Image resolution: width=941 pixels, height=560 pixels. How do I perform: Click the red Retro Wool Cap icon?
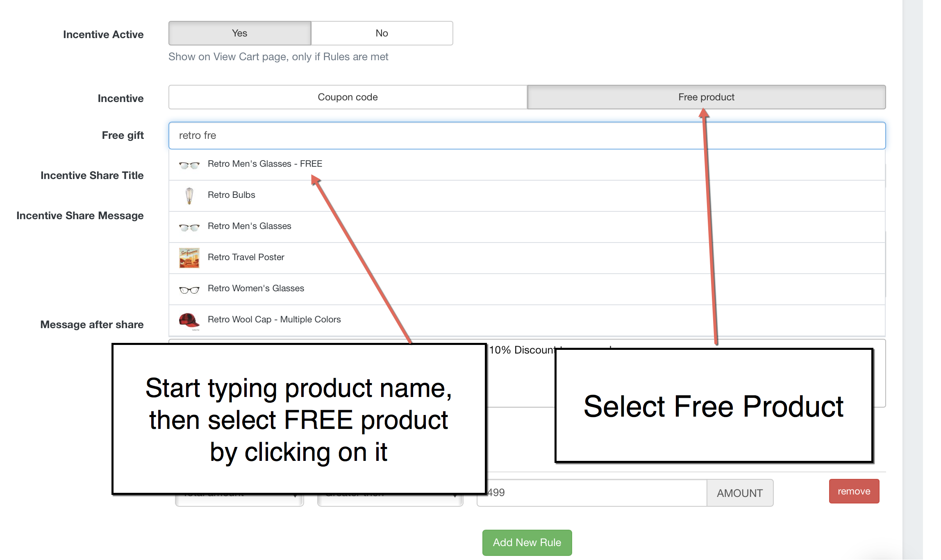[x=189, y=321]
